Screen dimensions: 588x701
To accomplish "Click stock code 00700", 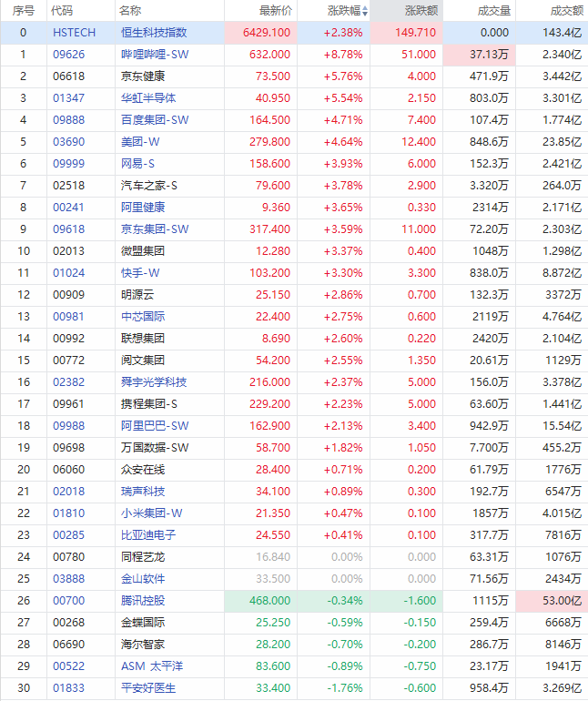I will point(69,601).
